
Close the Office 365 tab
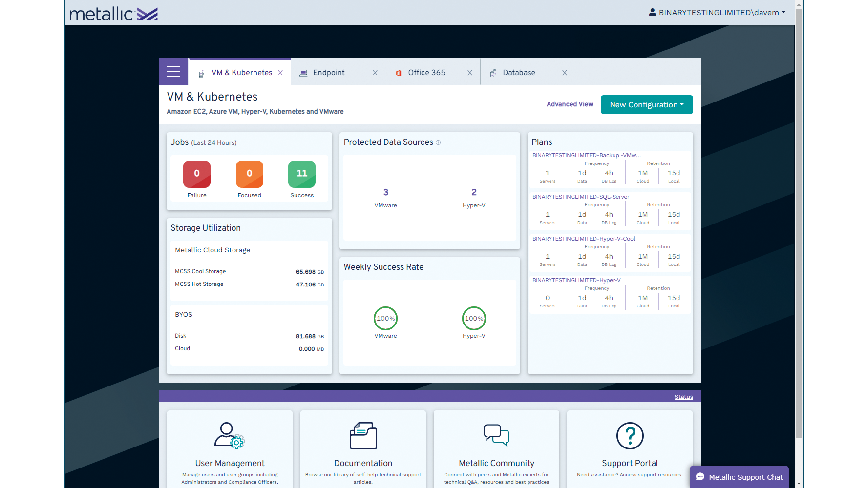pos(470,72)
